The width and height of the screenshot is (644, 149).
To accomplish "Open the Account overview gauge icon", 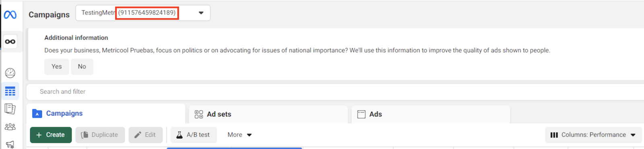I will [10, 73].
